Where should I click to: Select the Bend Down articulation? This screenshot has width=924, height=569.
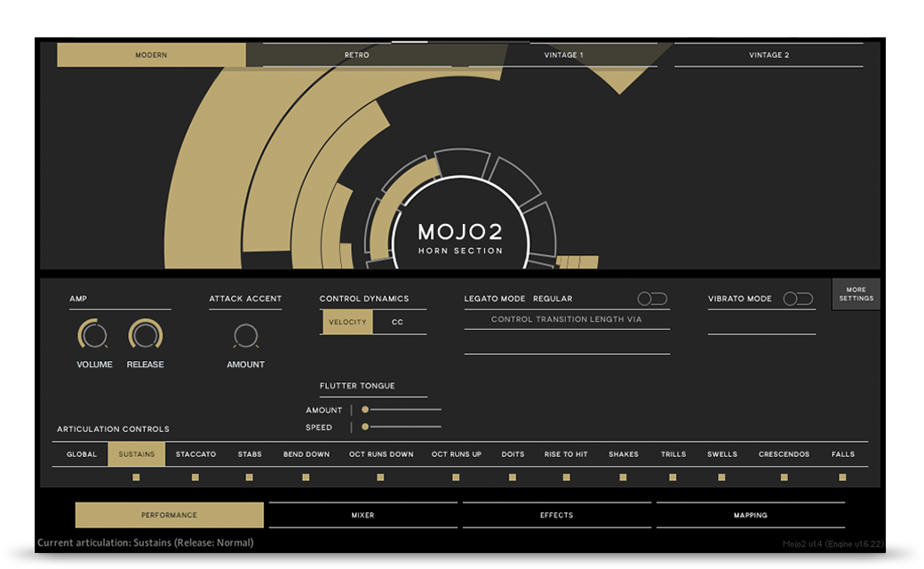click(x=307, y=454)
